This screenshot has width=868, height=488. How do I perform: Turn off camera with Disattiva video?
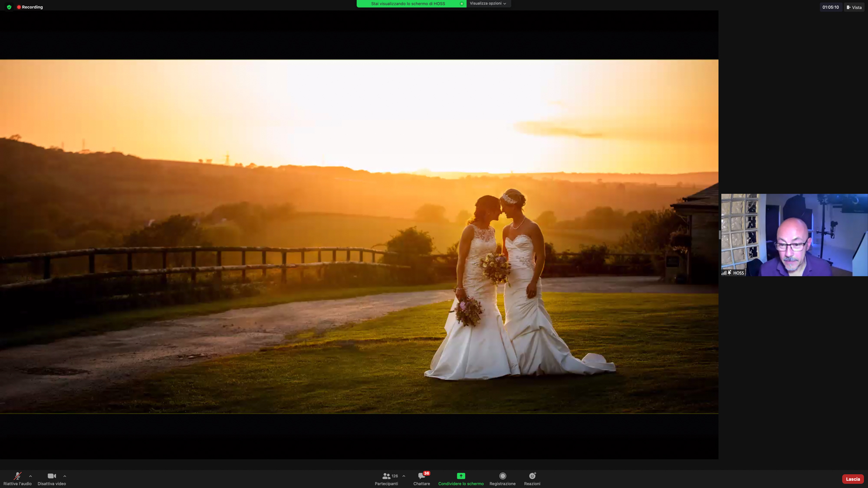[52, 479]
